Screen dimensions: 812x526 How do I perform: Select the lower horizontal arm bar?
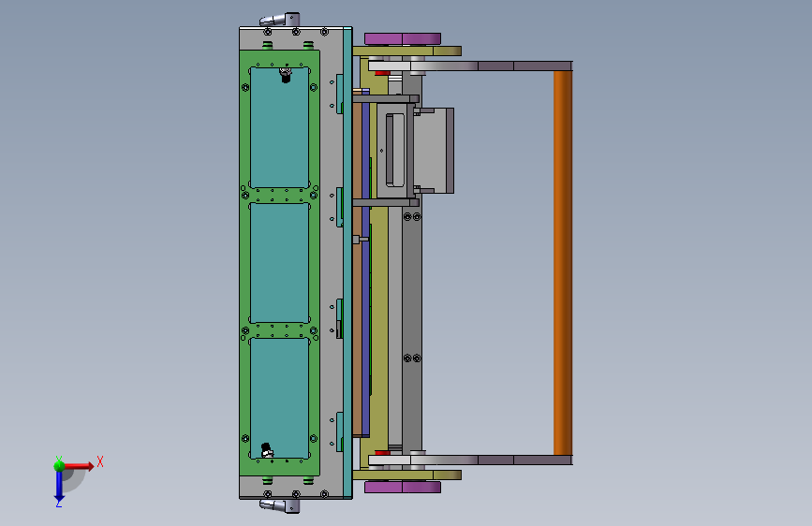coord(470,460)
